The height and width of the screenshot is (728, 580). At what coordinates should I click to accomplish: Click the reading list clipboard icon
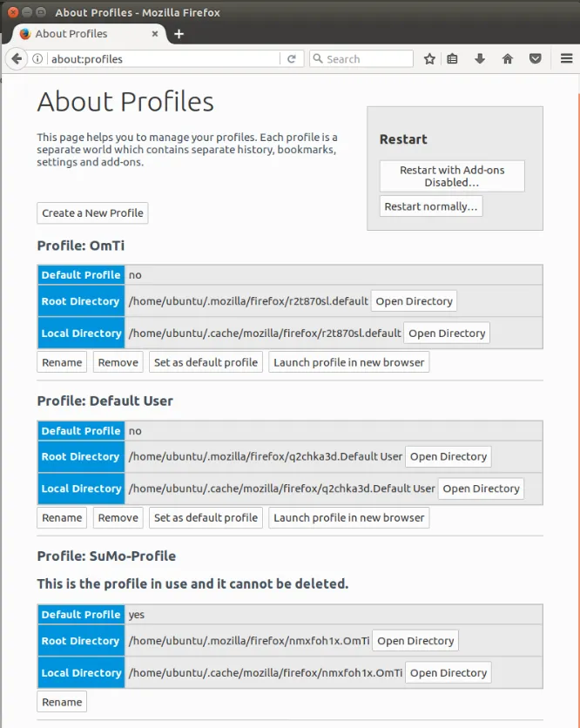point(452,58)
